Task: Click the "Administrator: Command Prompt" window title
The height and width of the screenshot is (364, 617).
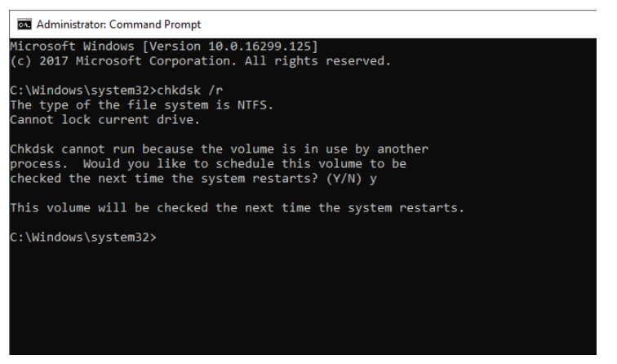Action: coord(112,23)
